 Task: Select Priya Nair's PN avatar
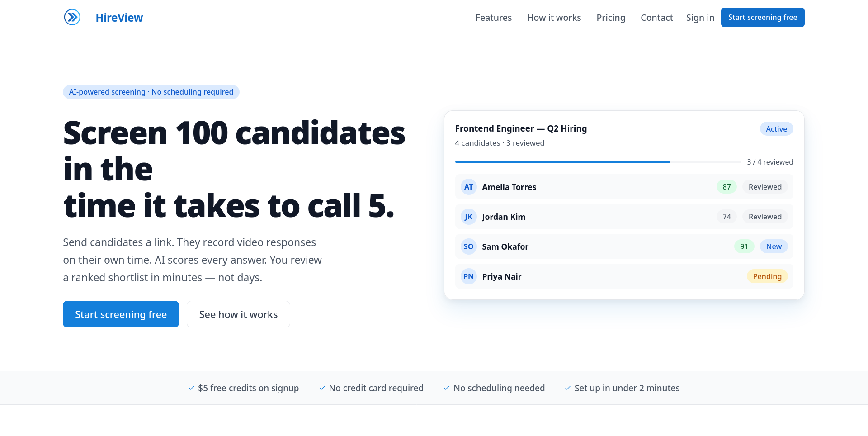468,276
